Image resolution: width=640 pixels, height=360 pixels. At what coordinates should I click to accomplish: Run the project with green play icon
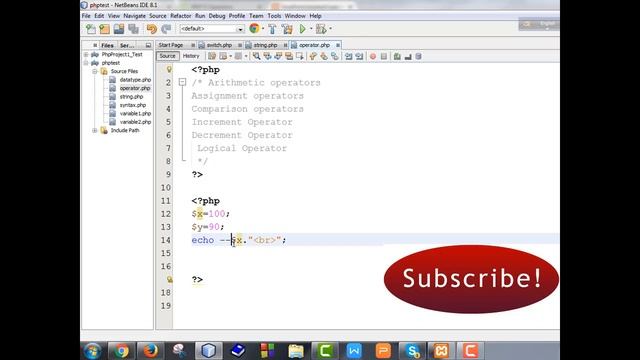click(302, 29)
